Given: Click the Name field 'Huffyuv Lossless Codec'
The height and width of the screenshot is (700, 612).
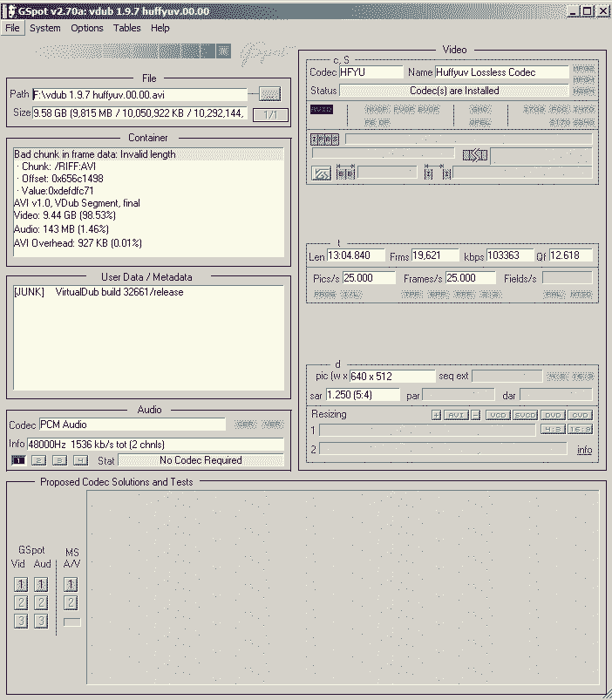Looking at the screenshot, I should click(x=502, y=72).
